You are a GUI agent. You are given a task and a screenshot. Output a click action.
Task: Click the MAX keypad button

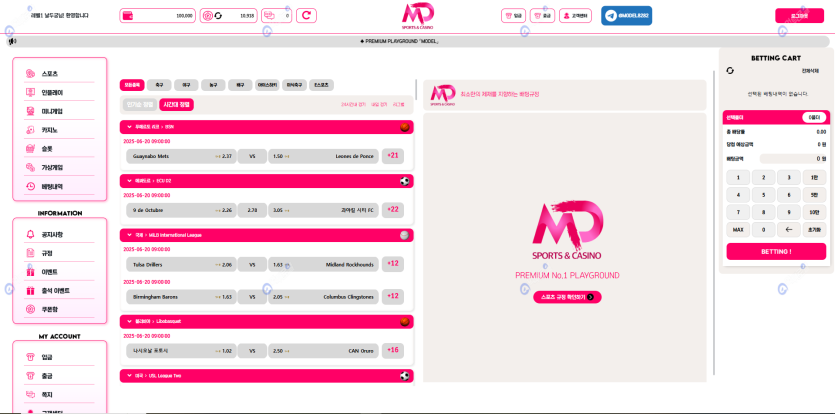point(738,230)
